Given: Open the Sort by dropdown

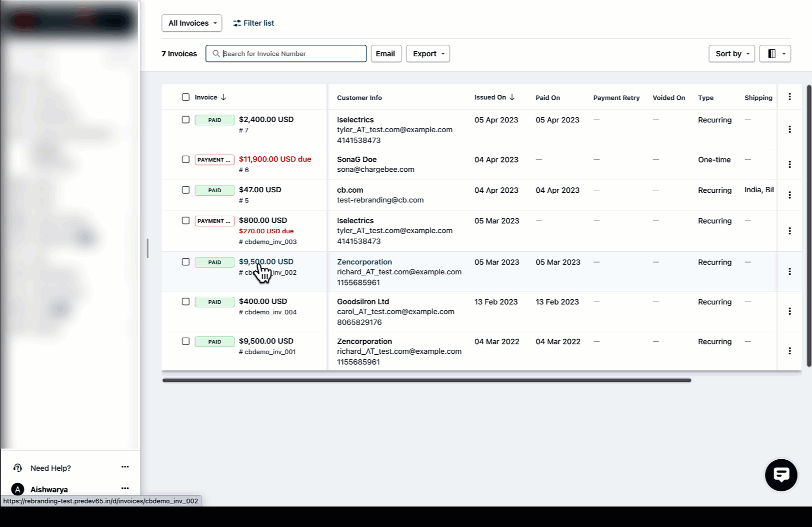Looking at the screenshot, I should click(731, 54).
